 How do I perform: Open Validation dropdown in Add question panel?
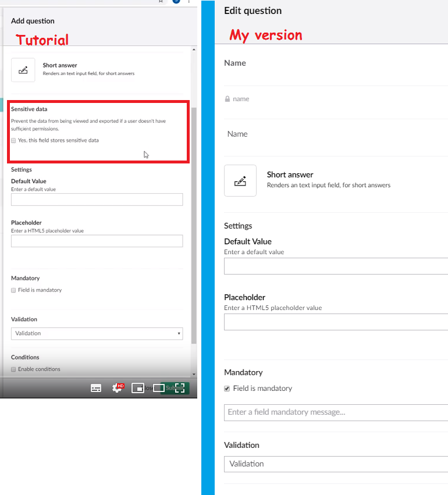click(x=97, y=334)
